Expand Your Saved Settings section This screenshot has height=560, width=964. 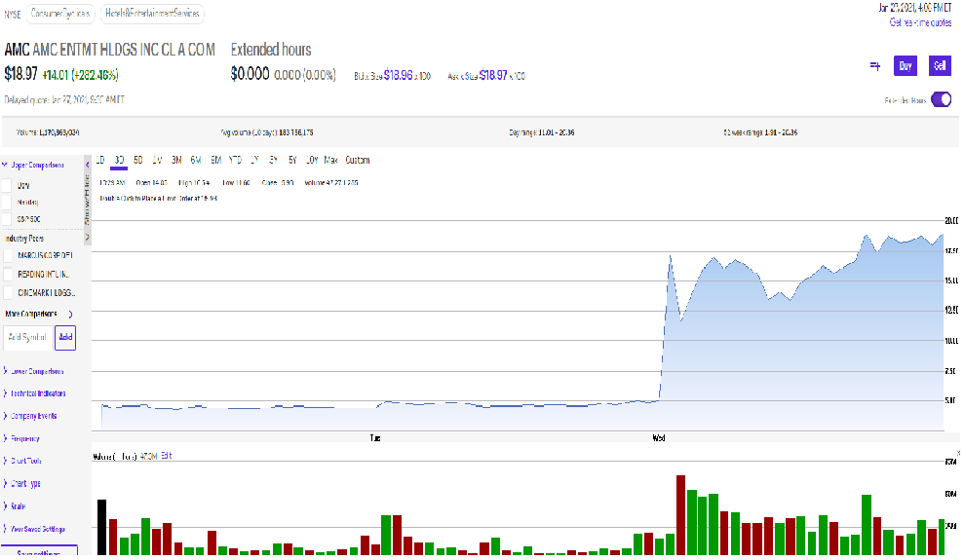click(x=34, y=529)
